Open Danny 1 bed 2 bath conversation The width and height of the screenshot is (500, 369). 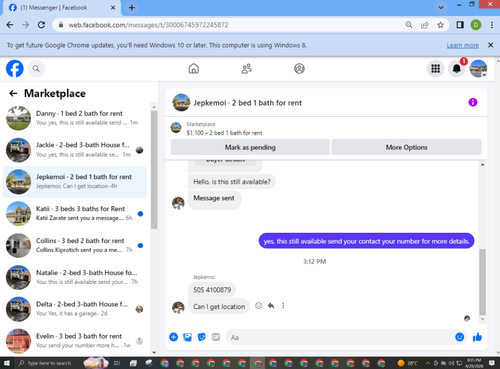coord(75,118)
